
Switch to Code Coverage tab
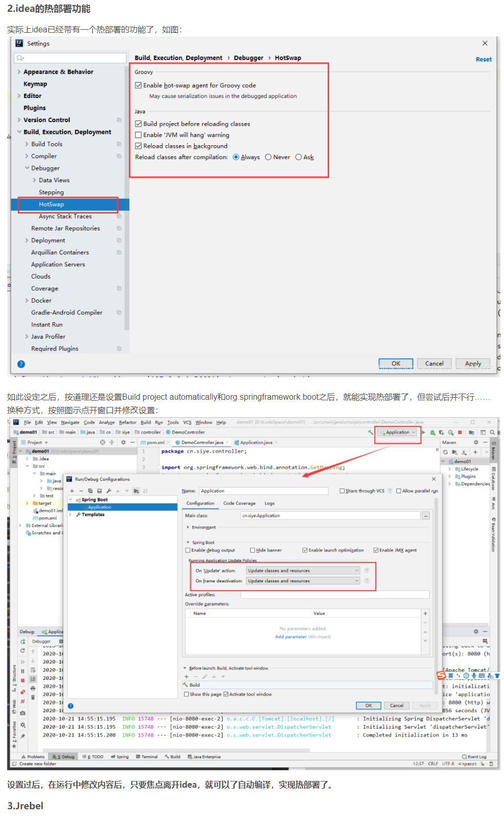click(x=239, y=503)
